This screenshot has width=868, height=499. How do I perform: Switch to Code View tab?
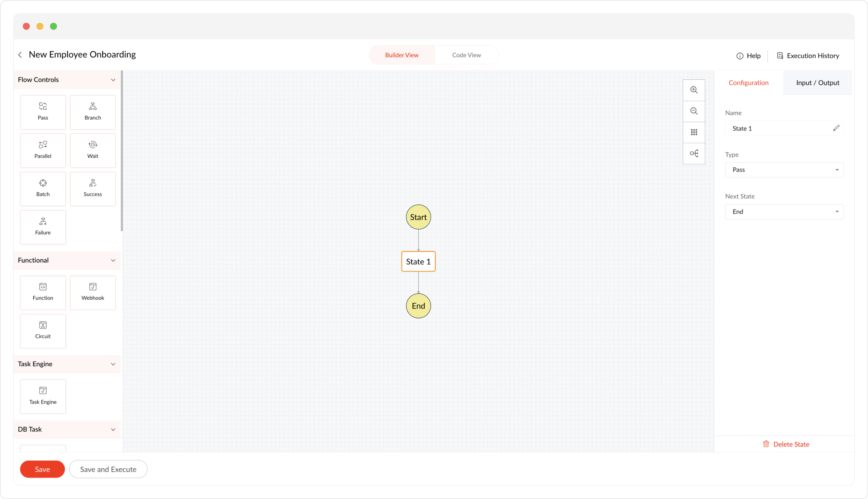click(466, 55)
